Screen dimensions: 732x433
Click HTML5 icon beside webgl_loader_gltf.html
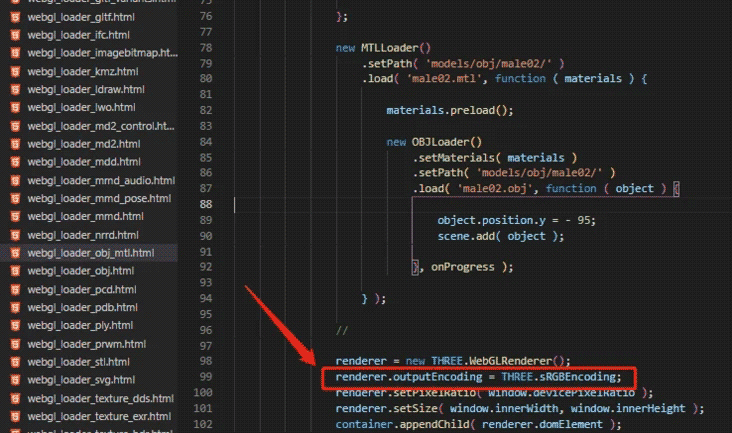click(15, 17)
